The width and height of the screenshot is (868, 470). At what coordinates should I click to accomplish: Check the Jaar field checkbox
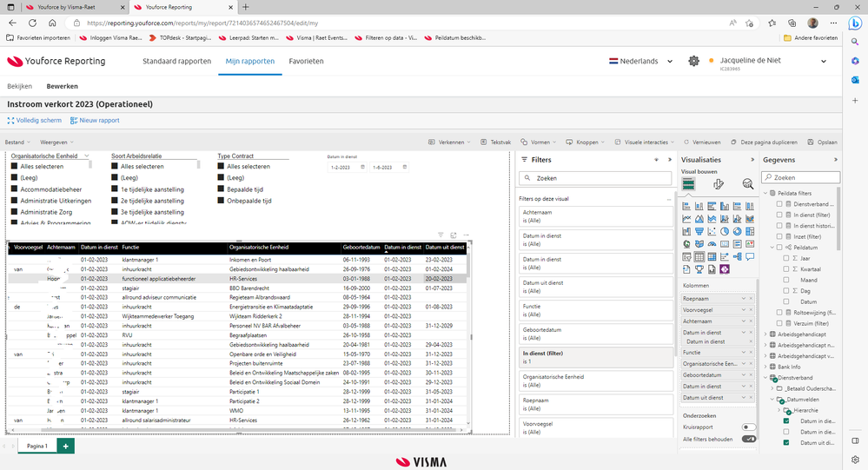tap(786, 259)
